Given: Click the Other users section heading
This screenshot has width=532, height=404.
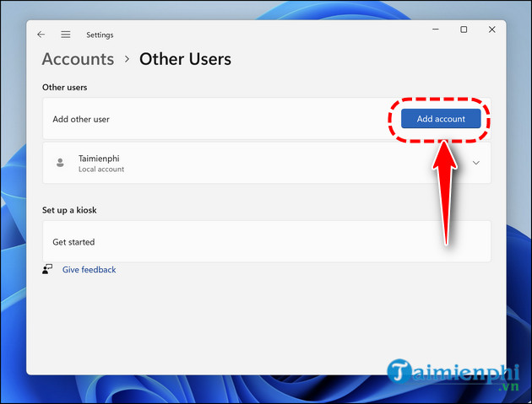Looking at the screenshot, I should click(x=64, y=88).
